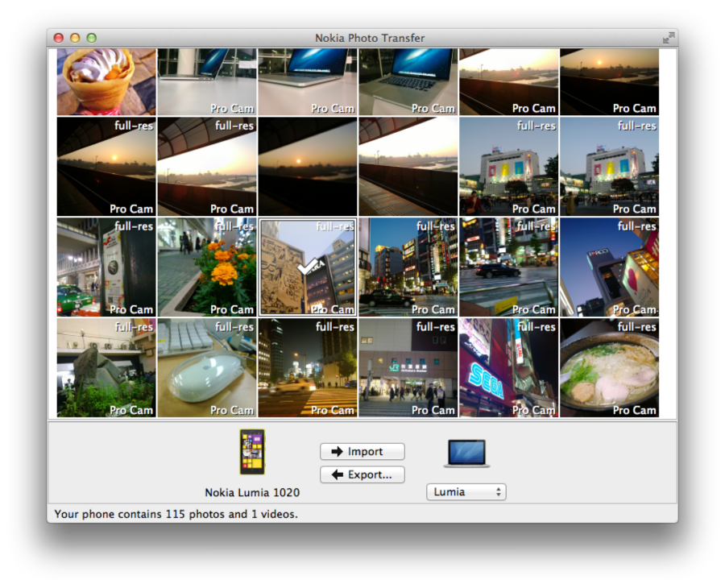Open the Lumia destination dropdown
This screenshot has width=725, height=588.
click(x=466, y=492)
